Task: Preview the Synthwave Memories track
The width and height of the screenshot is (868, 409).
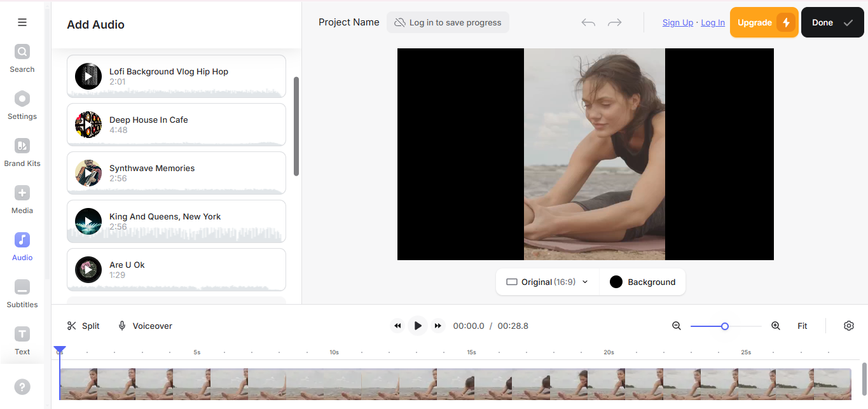Action: point(88,173)
